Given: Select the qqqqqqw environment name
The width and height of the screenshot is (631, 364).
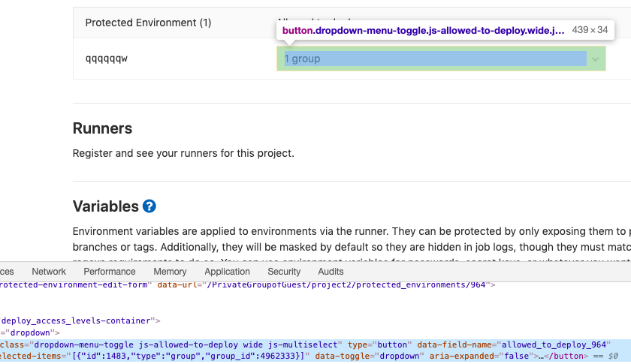Looking at the screenshot, I should tap(106, 59).
